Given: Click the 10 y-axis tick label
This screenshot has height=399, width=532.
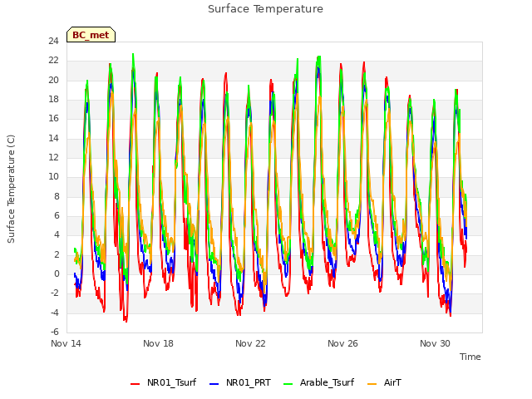Looking at the screenshot, I should point(53,177).
